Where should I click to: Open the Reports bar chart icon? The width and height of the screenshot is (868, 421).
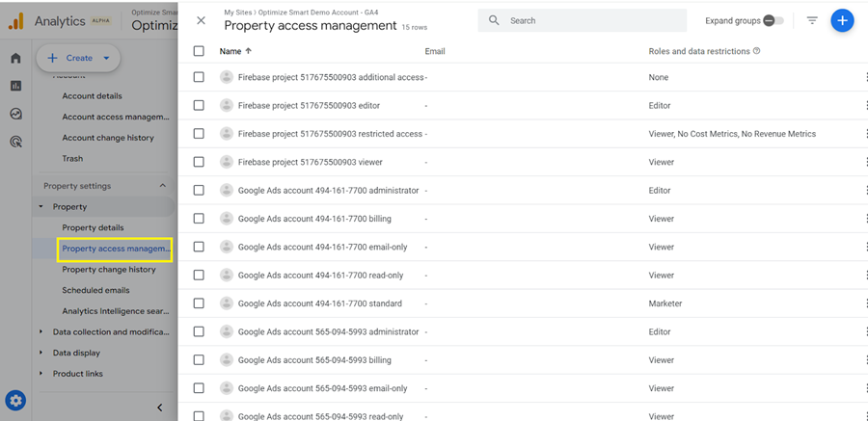(x=15, y=86)
